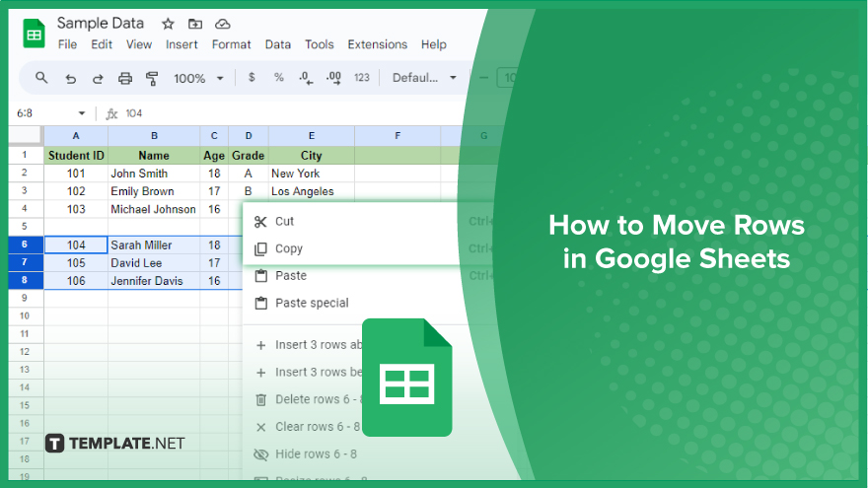Screen dimensions: 868x488
Task: Expand the name box dropdown arrow
Action: pos(82,113)
